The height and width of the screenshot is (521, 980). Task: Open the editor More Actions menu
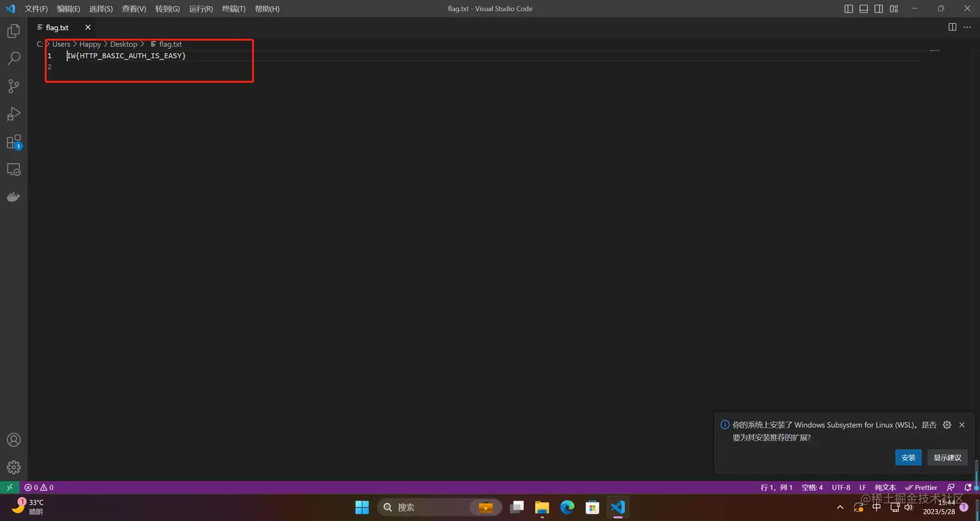coord(968,27)
